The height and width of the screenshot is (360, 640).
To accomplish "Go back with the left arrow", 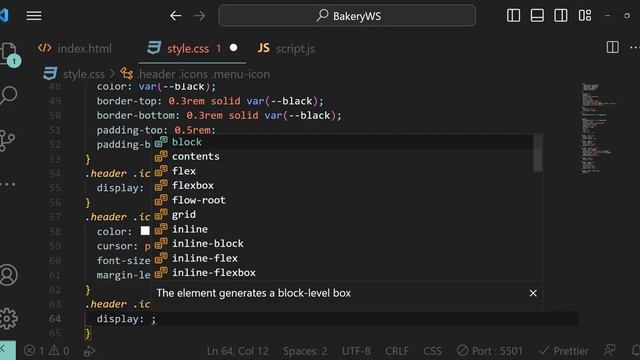I will point(176,16).
